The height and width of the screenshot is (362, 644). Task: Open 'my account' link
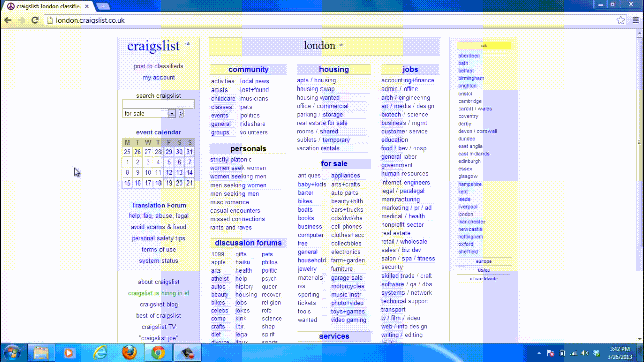(x=158, y=78)
